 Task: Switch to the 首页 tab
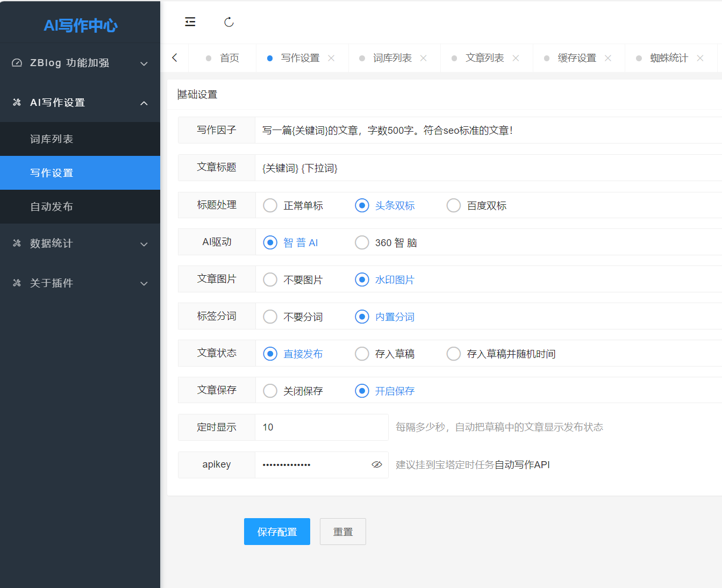(223, 58)
